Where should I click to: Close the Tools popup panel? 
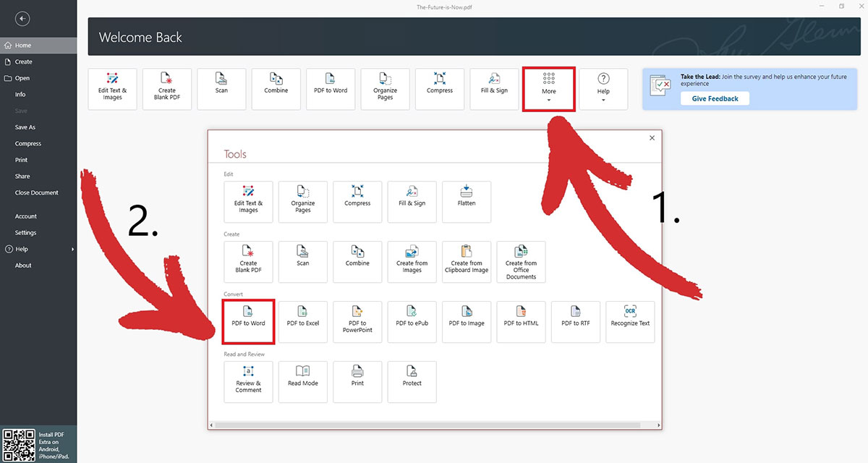click(652, 137)
